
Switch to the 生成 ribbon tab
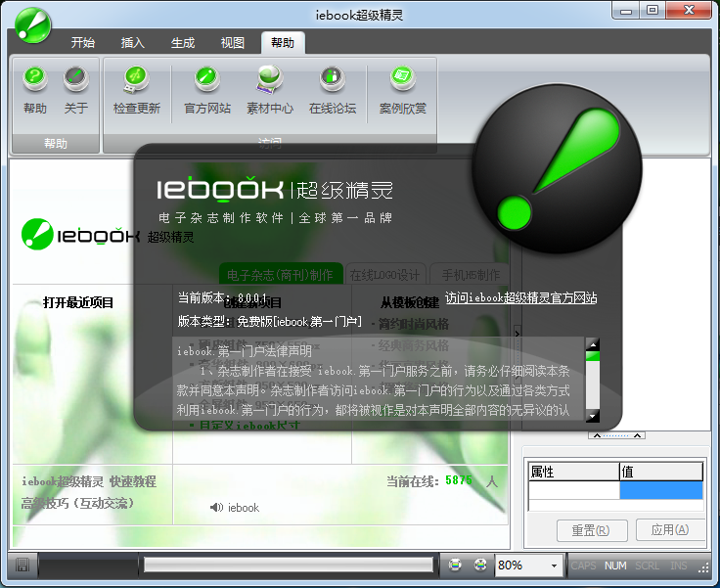pos(183,43)
